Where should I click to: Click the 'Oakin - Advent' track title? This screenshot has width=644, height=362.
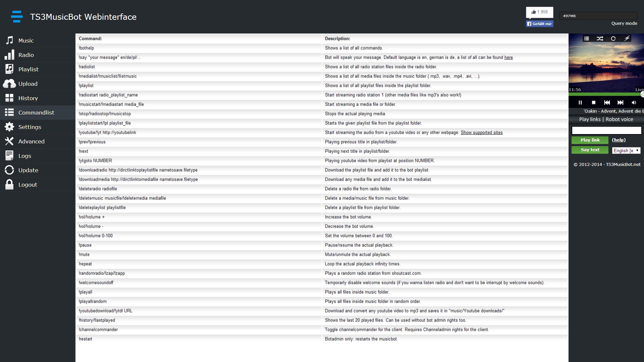tap(613, 111)
